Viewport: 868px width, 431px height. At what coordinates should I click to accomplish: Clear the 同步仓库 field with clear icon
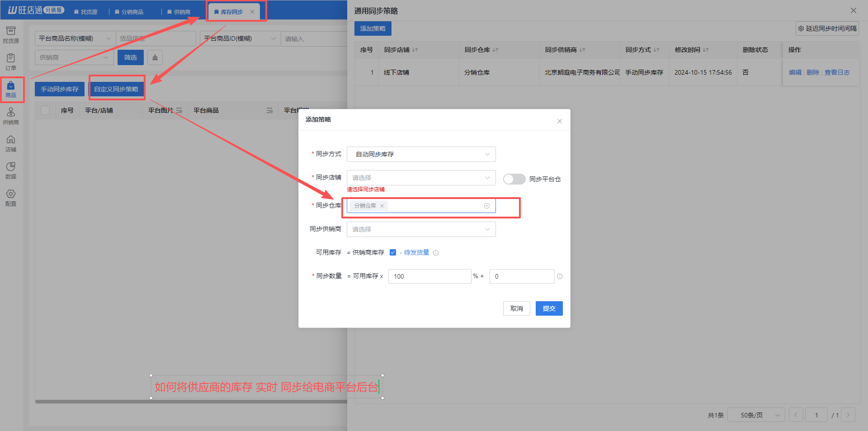(x=487, y=206)
